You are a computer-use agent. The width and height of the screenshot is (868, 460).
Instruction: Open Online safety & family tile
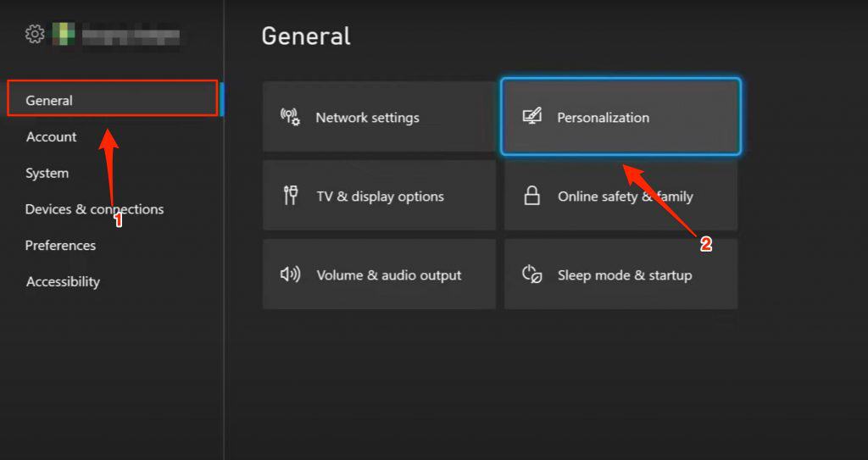click(x=620, y=196)
